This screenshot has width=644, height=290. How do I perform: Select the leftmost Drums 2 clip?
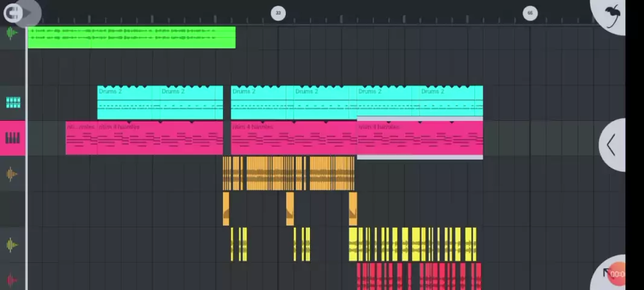(128, 103)
